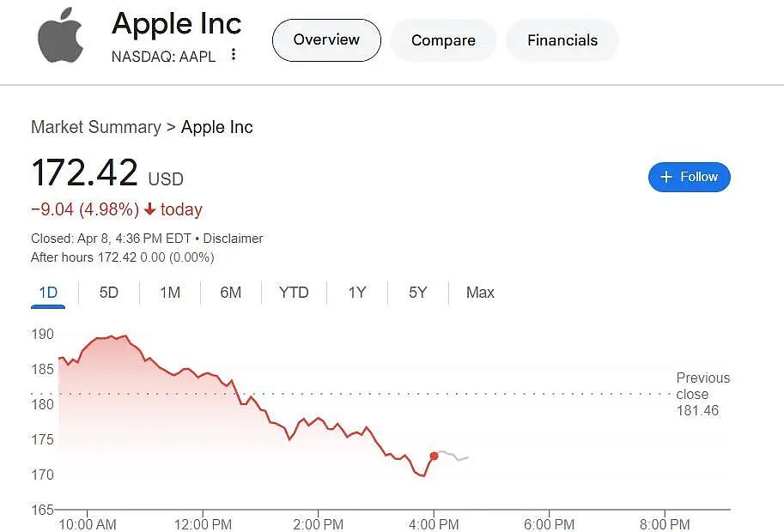784x532 pixels.
Task: Switch to the Compare tab
Action: pos(443,40)
